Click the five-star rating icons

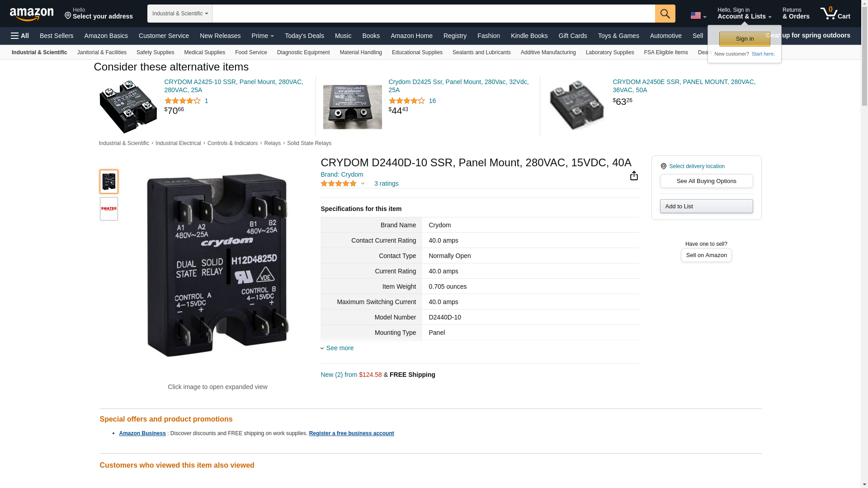click(x=338, y=183)
